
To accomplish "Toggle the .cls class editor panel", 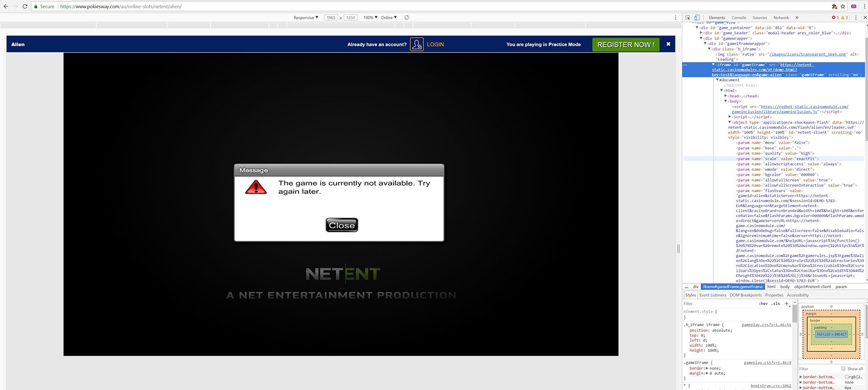I will (x=775, y=304).
